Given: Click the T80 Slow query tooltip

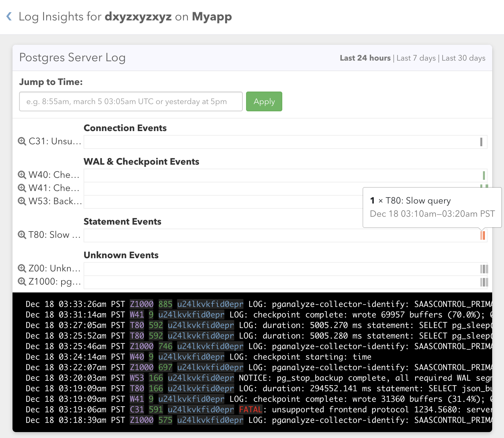Looking at the screenshot, I should coord(432,207).
